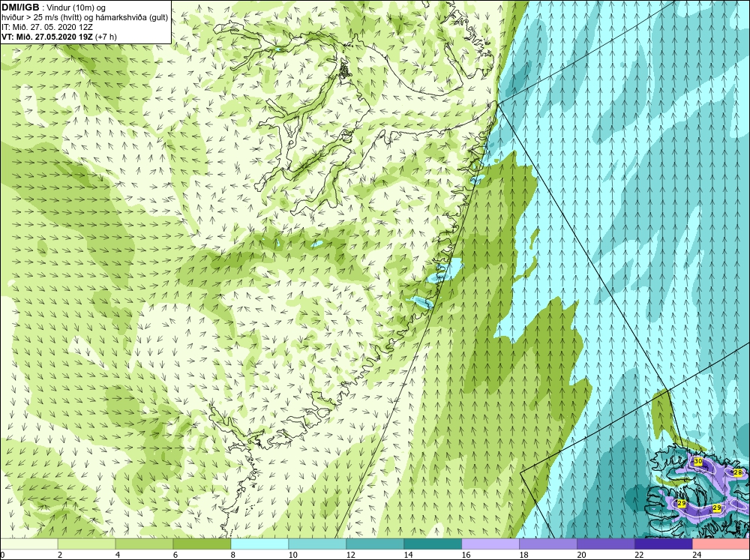The height and width of the screenshot is (560, 750).
Task: Pick the 12–14 m/s teal legend swatch
Action: [x=375, y=544]
